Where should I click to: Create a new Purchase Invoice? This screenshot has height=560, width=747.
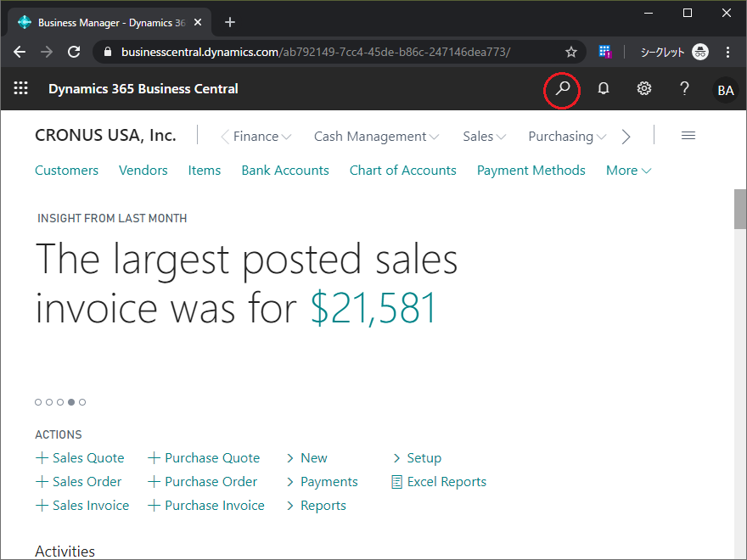(x=206, y=506)
